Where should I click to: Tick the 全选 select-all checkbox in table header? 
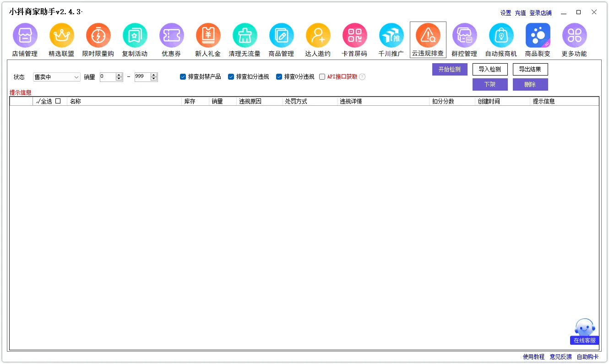pos(58,101)
